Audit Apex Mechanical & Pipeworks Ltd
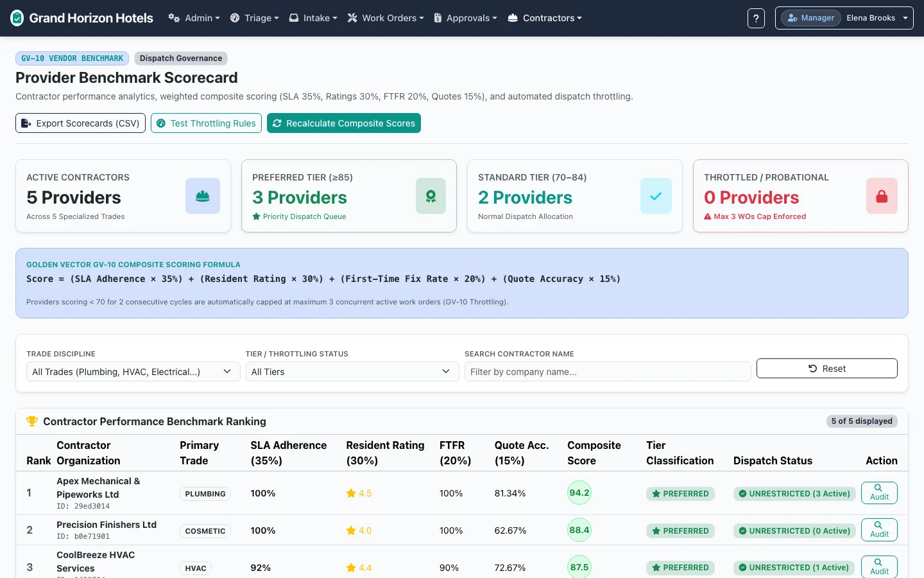 [879, 493]
